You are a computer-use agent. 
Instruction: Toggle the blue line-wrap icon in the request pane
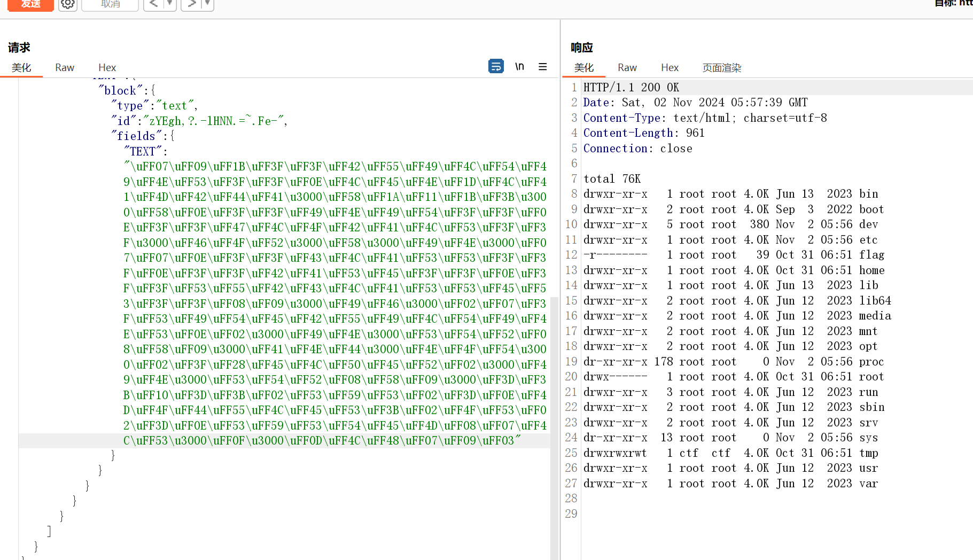tap(496, 66)
